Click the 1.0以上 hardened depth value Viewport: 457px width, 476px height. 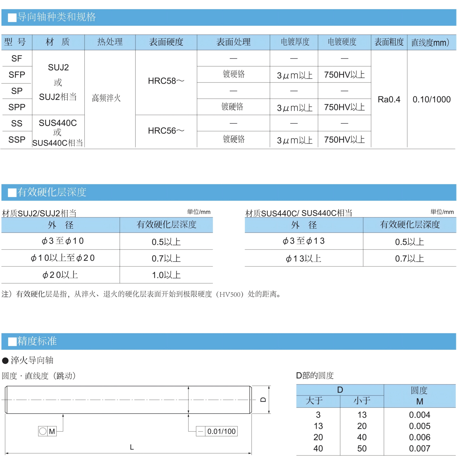tap(166, 275)
